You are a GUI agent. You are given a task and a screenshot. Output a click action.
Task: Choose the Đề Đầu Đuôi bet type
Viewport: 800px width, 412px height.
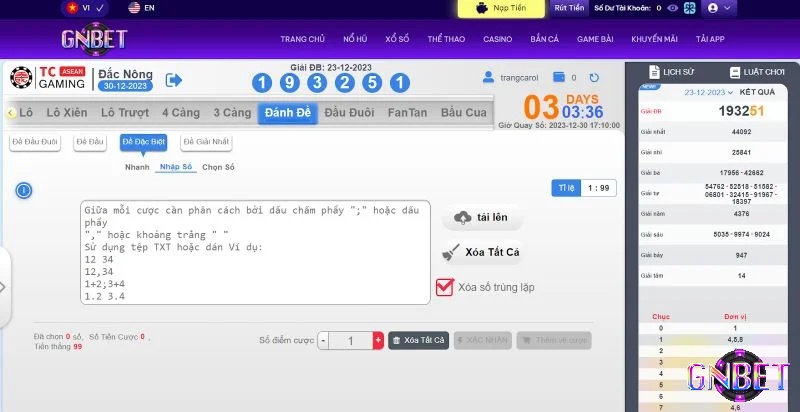[35, 142]
